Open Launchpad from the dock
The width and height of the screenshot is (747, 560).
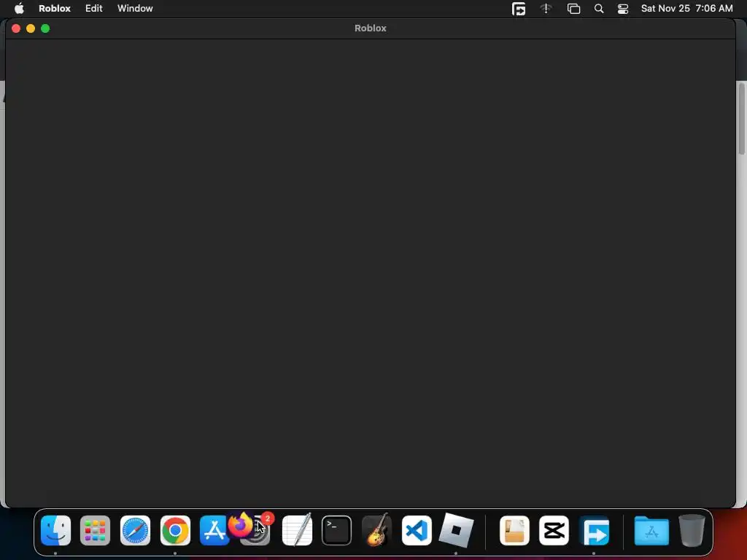[x=96, y=531]
